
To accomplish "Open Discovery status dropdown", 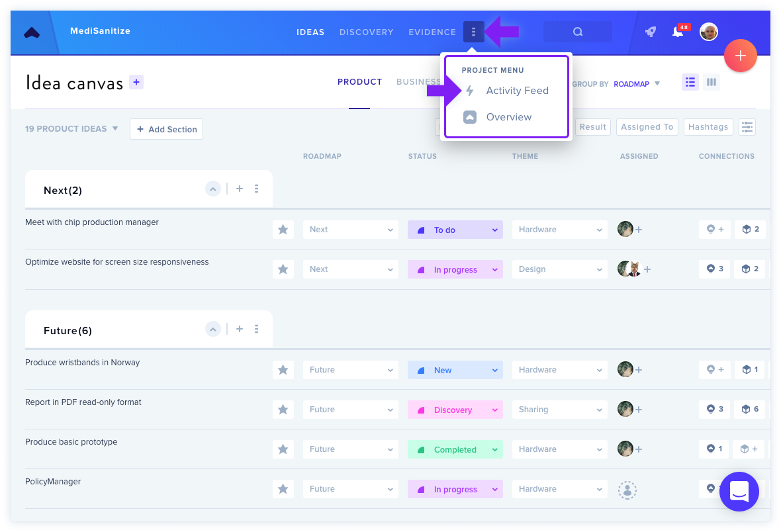I will tap(455, 410).
